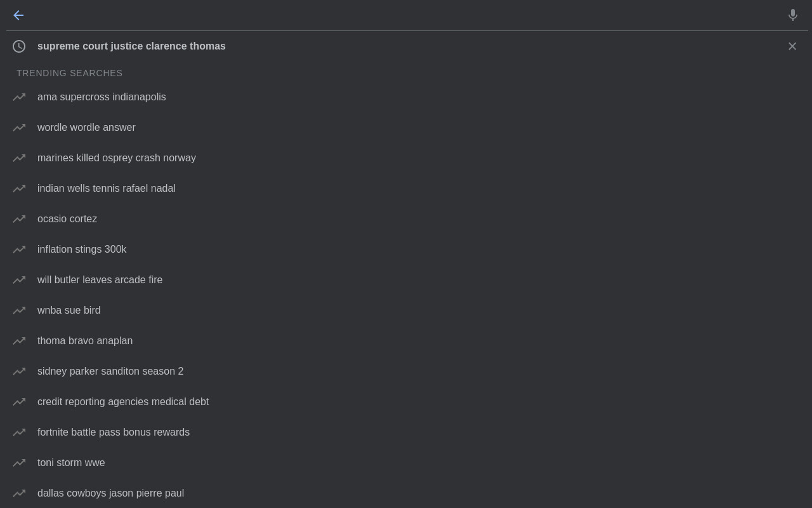
Task: Choose sidney parker sanditon season 2
Action: pyautogui.click(x=406, y=371)
